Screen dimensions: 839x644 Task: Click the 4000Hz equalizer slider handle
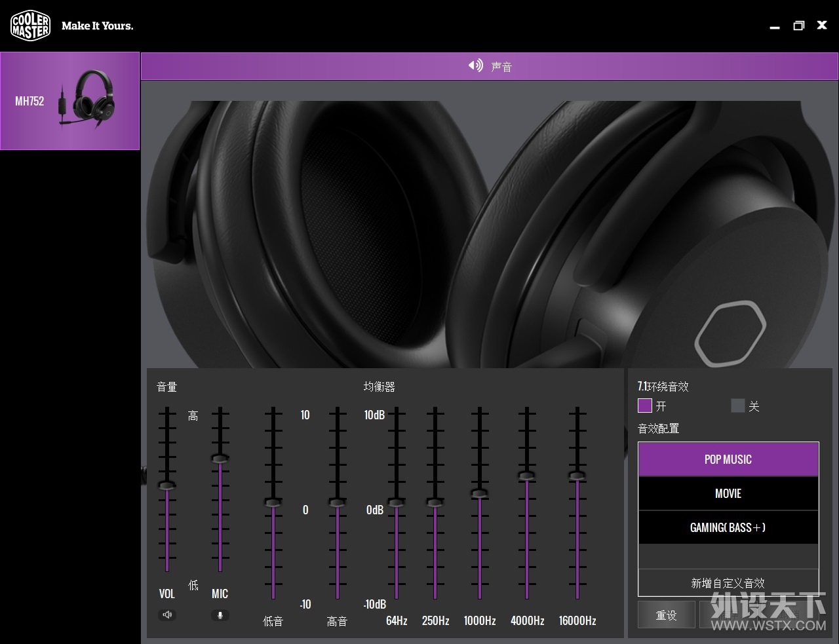527,476
